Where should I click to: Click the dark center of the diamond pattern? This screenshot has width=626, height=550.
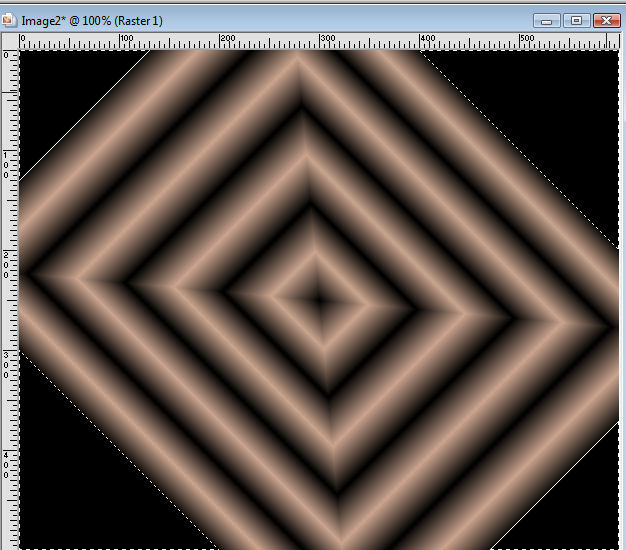tap(319, 301)
